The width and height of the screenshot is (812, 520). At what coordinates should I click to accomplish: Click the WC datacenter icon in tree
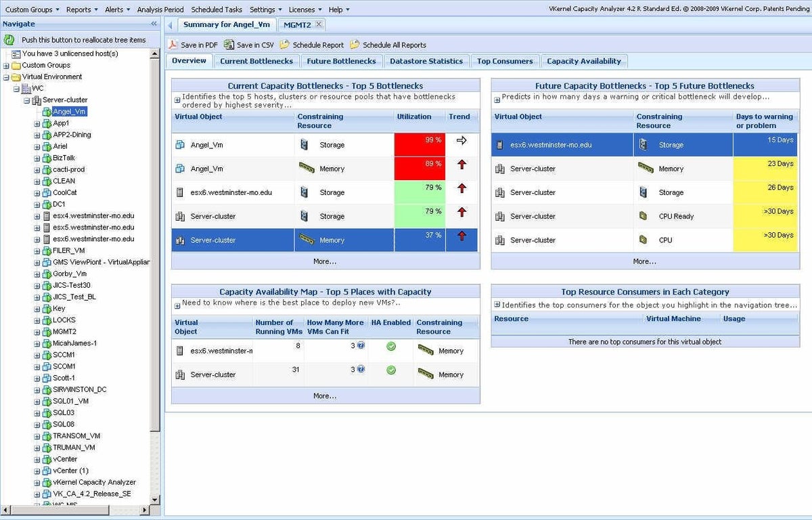(x=26, y=89)
